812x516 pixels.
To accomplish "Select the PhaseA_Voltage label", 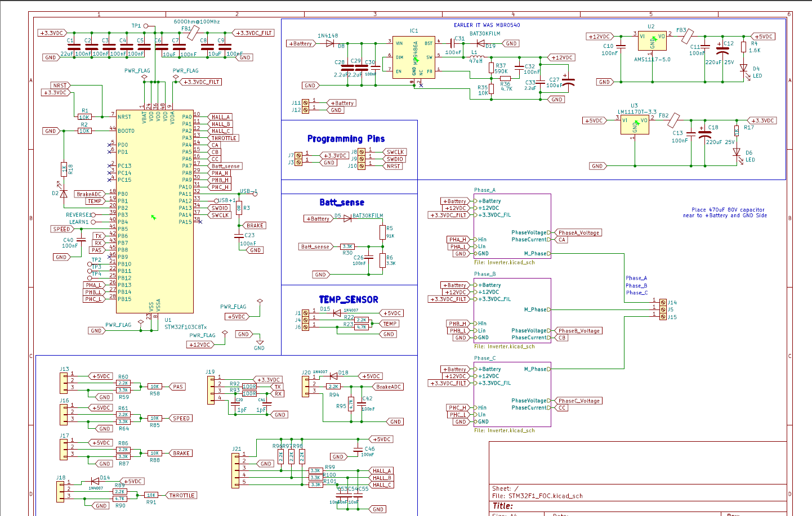I will tap(578, 232).
